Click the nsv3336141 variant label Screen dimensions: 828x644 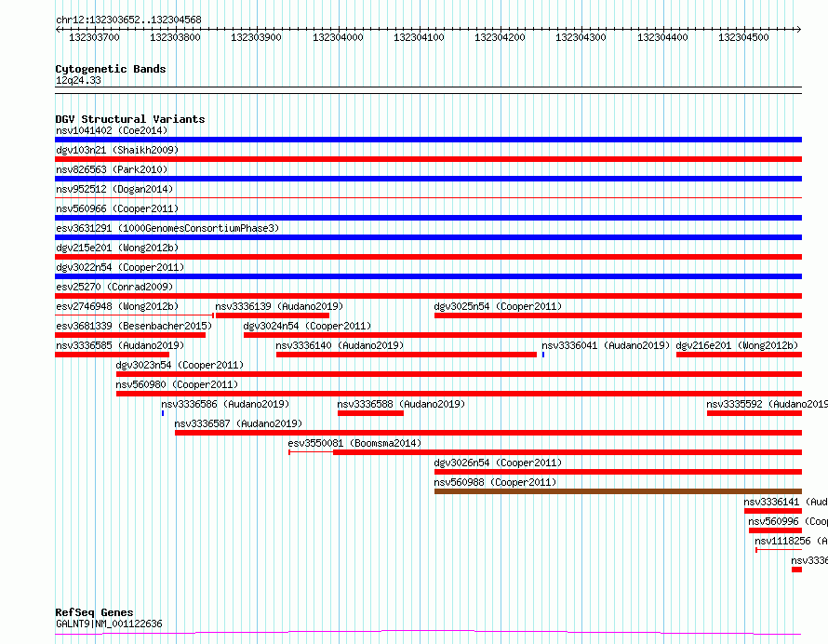[x=785, y=502]
